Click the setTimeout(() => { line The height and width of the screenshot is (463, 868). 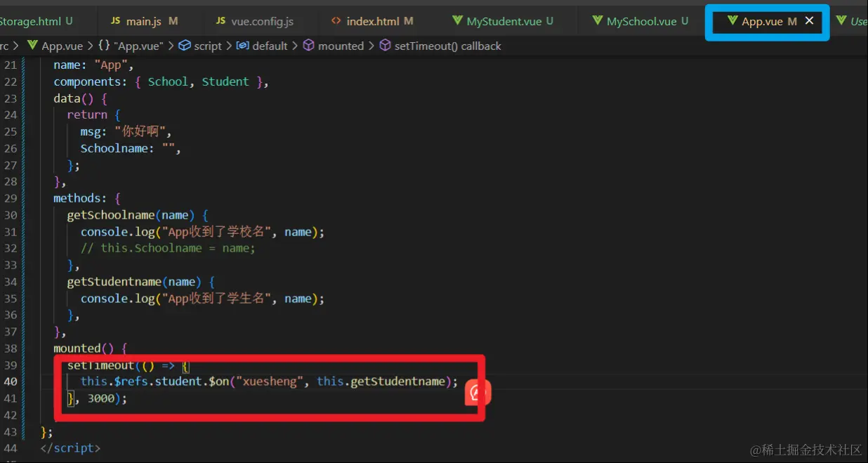click(x=128, y=365)
